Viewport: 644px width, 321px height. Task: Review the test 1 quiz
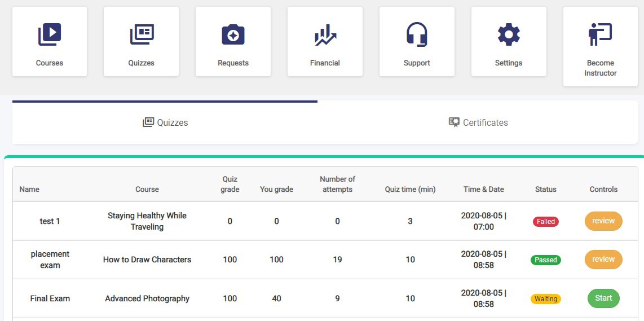coord(603,221)
